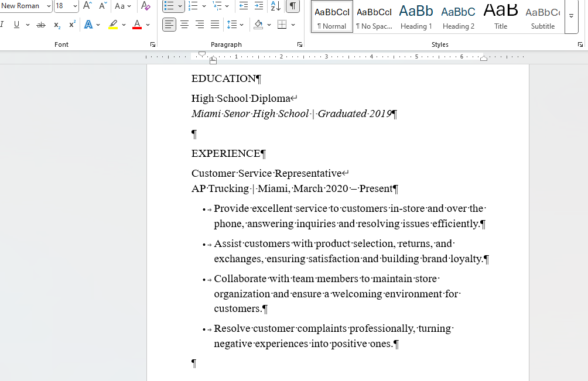Viewport: 588px width, 381px height.
Task: Click the EDUCATION heading text
Action: coord(224,78)
